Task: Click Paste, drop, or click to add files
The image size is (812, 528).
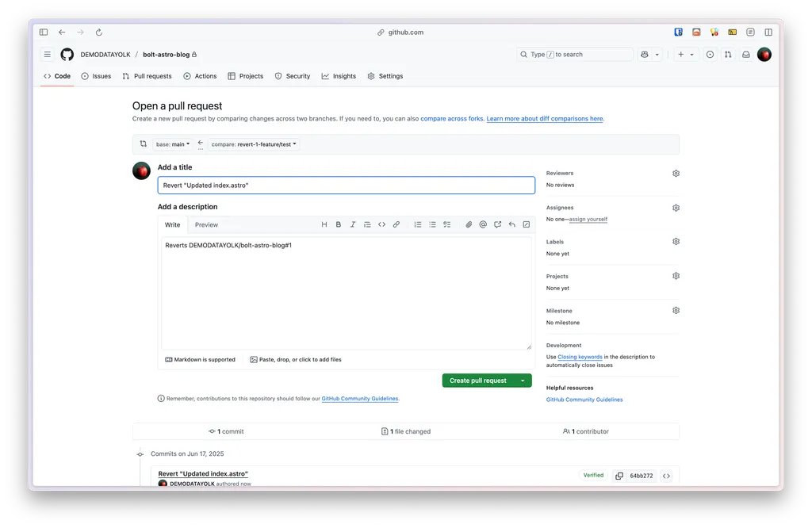Action: pyautogui.click(x=296, y=359)
